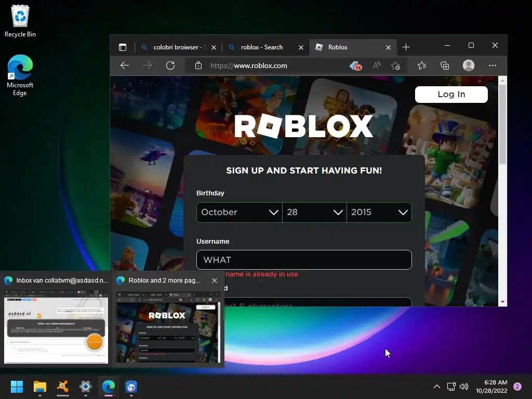Launch File Explorer from taskbar

39,387
